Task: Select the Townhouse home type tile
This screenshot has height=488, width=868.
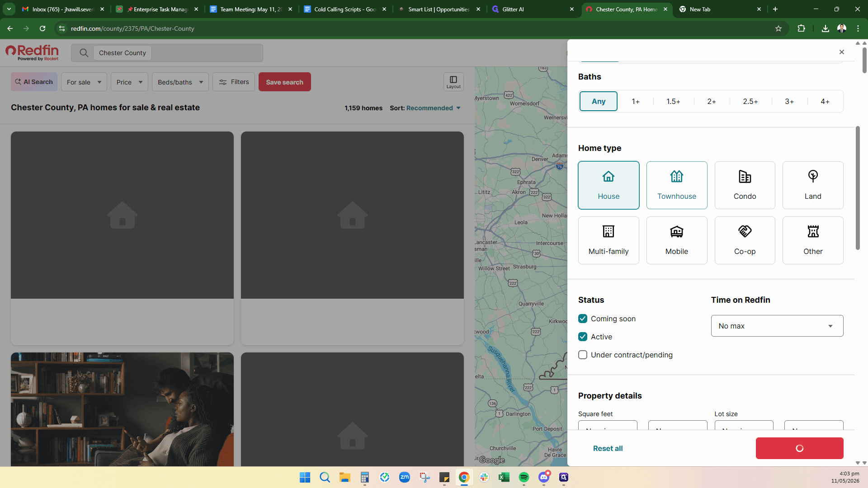Action: coord(677,185)
